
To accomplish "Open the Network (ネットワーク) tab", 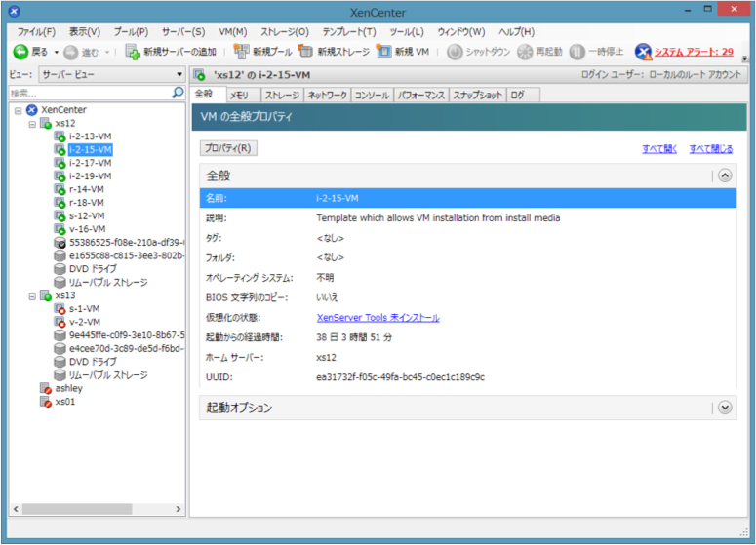I will pos(328,96).
